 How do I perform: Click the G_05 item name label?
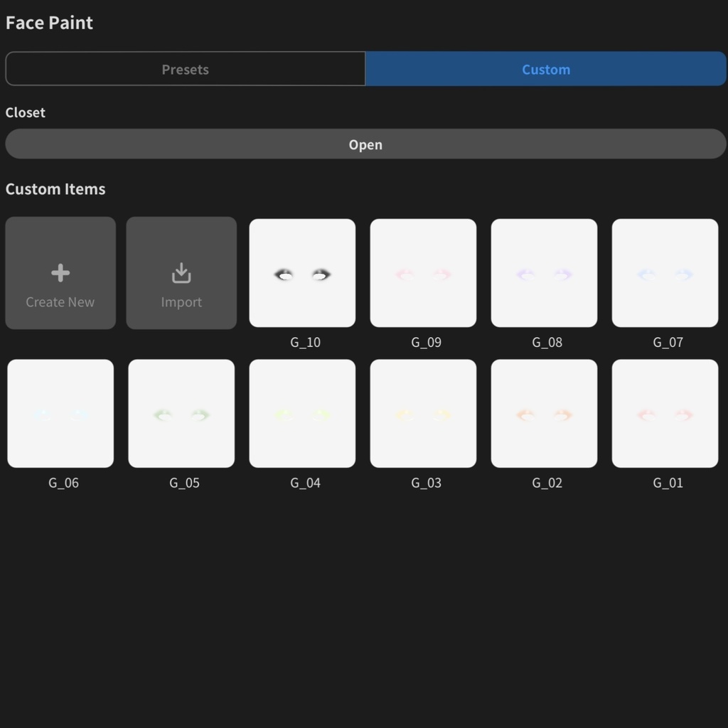click(184, 483)
